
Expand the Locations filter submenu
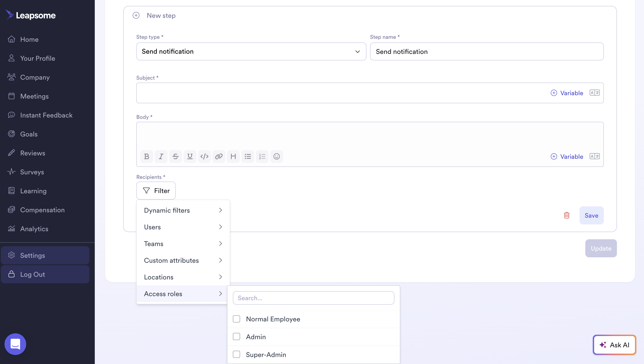(x=183, y=277)
